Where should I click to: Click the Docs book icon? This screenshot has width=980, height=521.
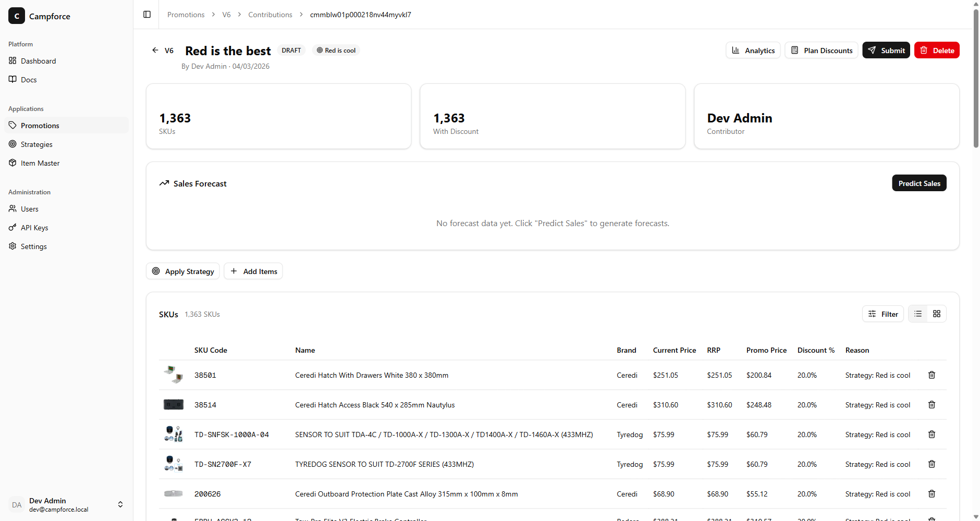click(13, 79)
